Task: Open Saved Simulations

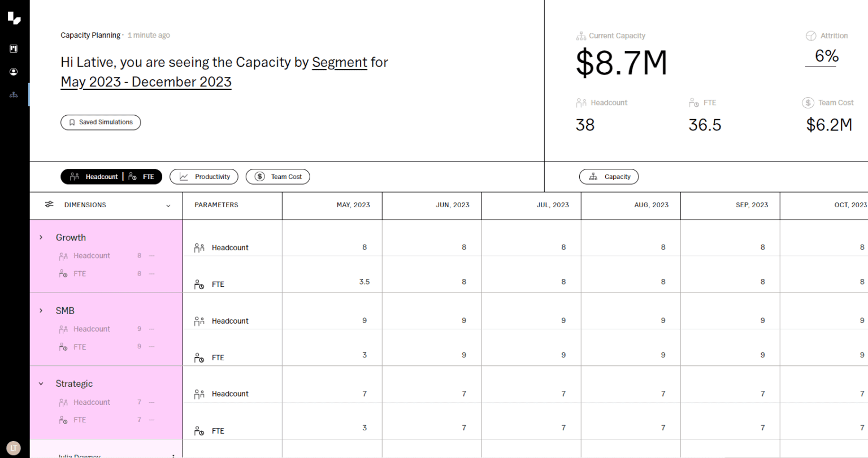Action: tap(101, 122)
